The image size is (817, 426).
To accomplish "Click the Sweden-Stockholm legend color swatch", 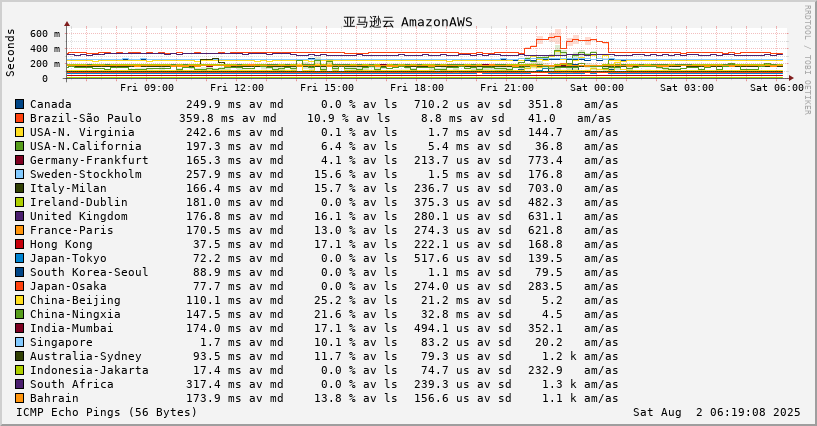I will click(x=20, y=174).
